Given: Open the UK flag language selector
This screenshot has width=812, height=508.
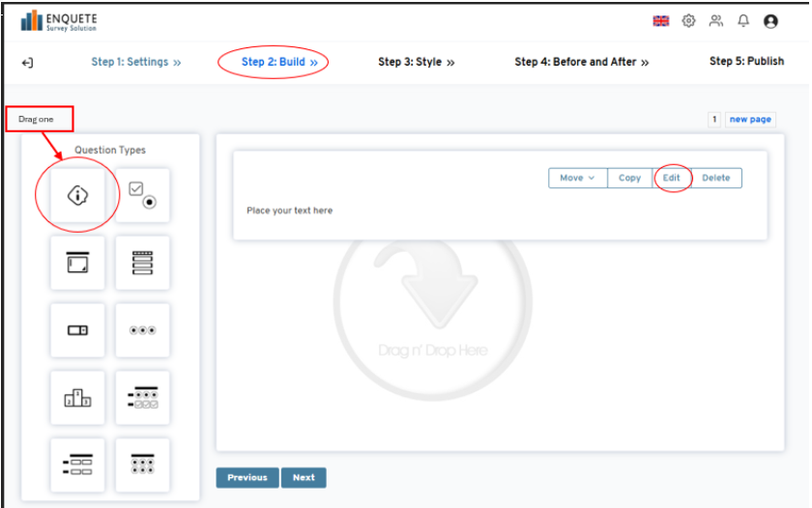Looking at the screenshot, I should coord(661,20).
